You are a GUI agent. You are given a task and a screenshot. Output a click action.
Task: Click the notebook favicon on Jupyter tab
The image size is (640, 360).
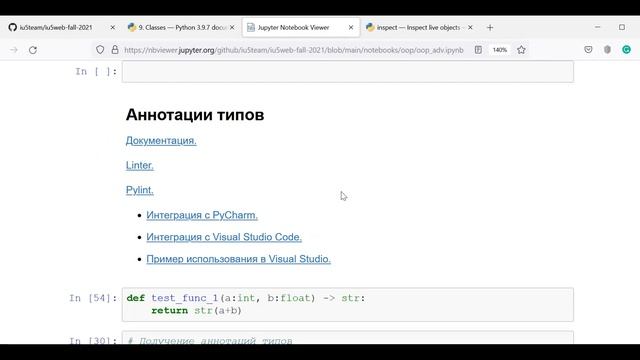pyautogui.click(x=251, y=27)
